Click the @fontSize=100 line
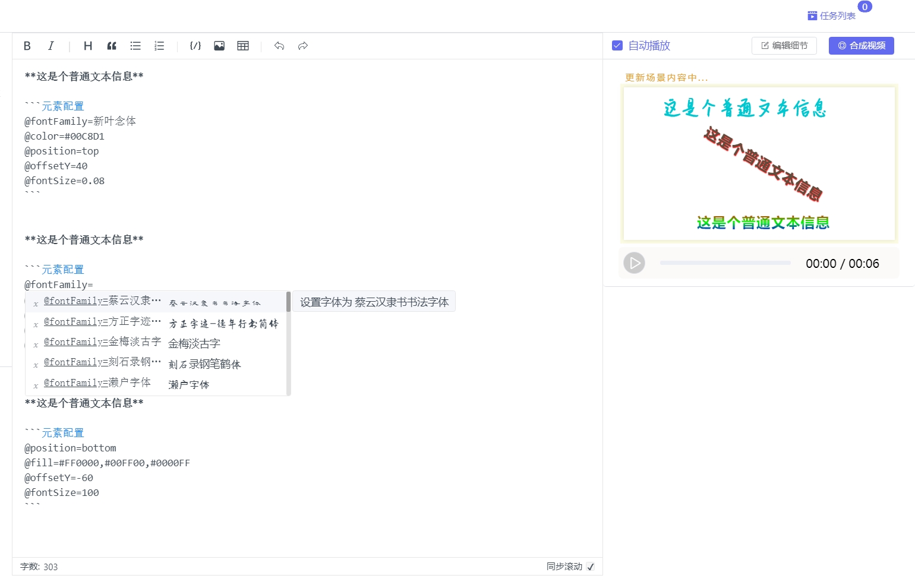The image size is (915, 588). [x=62, y=492]
